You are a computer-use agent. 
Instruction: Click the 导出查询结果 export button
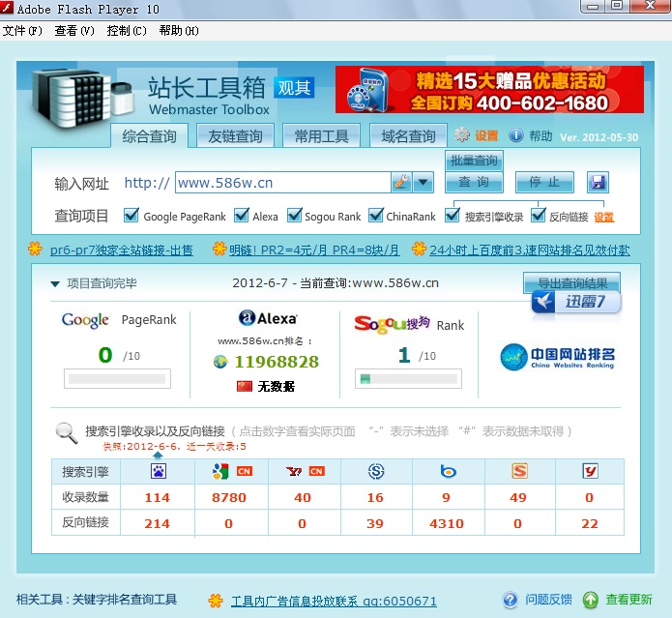coord(571,282)
